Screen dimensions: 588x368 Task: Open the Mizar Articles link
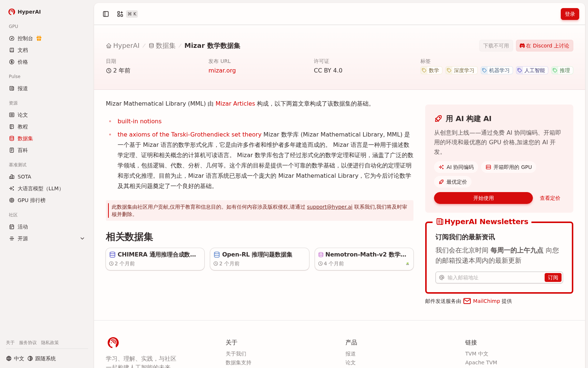pyautogui.click(x=235, y=103)
